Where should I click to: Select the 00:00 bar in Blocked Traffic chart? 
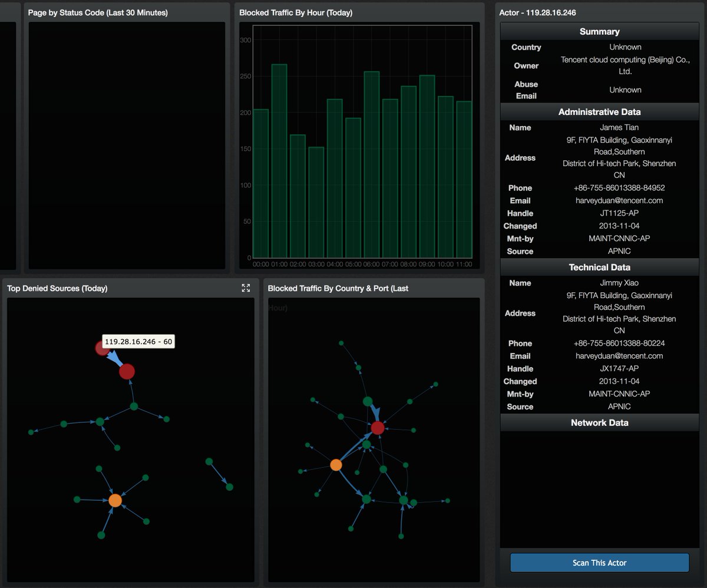(260, 184)
